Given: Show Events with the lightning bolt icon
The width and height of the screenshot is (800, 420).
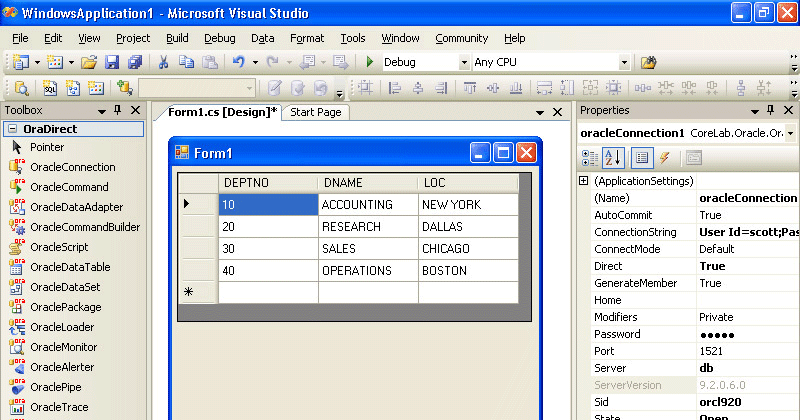Looking at the screenshot, I should coord(664,158).
